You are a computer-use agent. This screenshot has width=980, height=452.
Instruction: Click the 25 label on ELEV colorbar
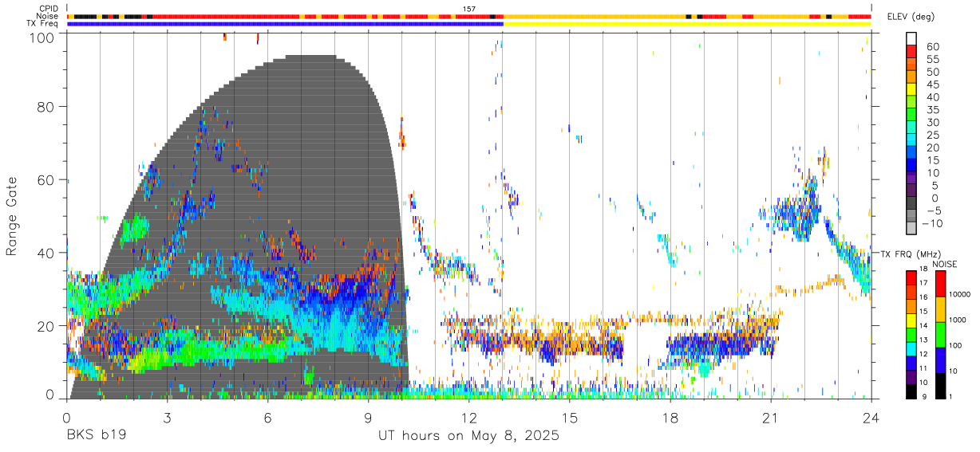tap(933, 135)
